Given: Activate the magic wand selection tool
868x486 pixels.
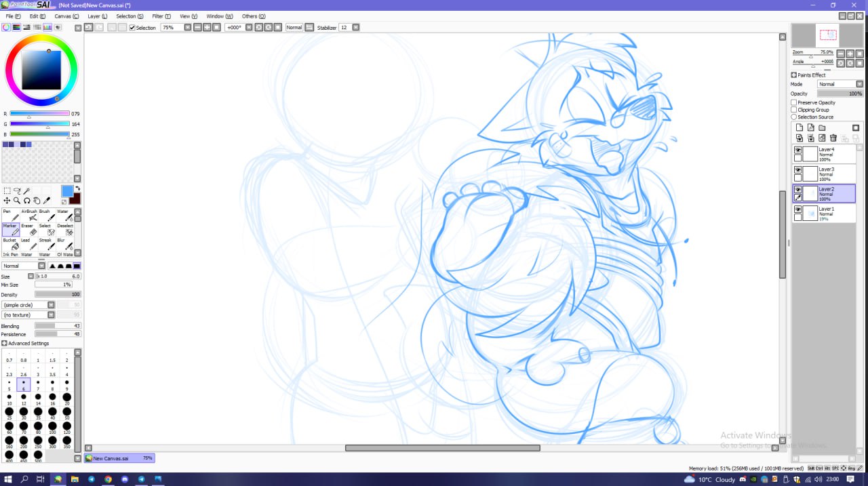Looking at the screenshot, I should pos(27,191).
